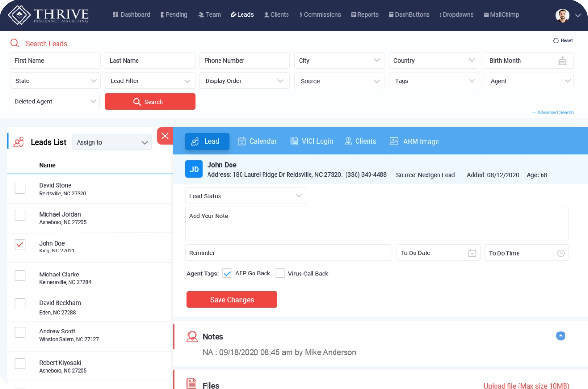This screenshot has height=389, width=588.
Task: Uncheck the AEP Go Back tag
Action: tap(227, 273)
